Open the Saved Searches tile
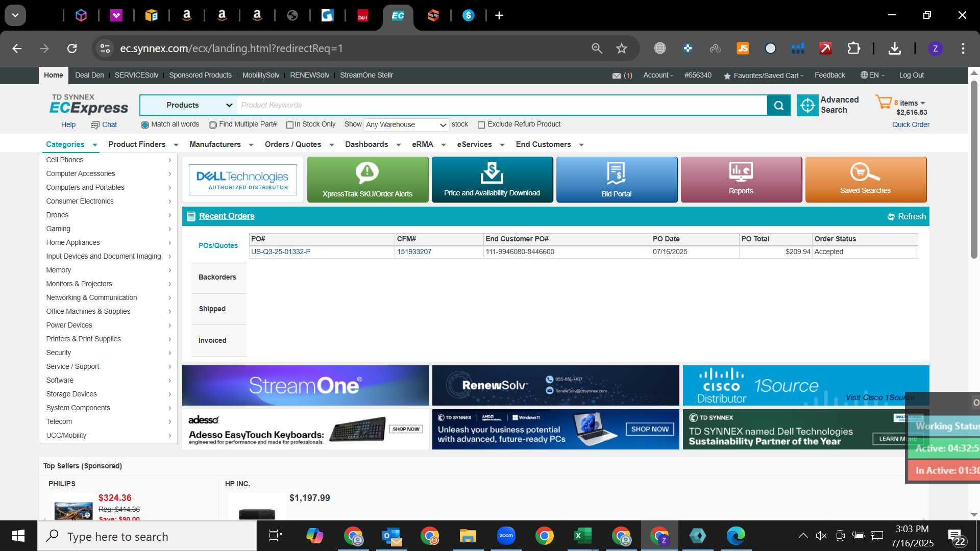 click(x=866, y=180)
